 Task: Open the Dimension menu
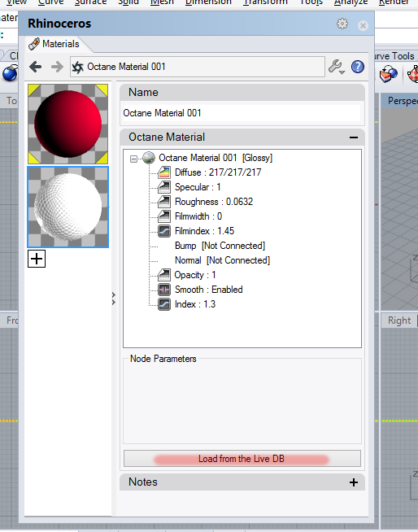coord(208,2)
